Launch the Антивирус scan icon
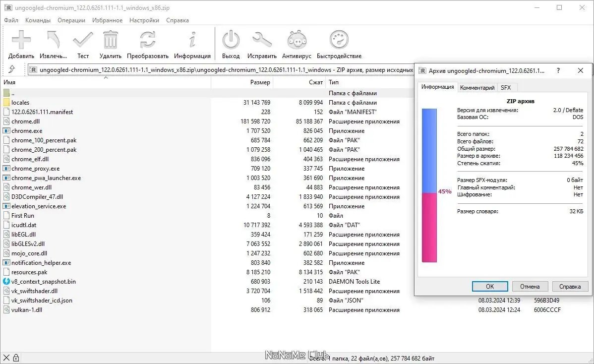 tap(297, 40)
